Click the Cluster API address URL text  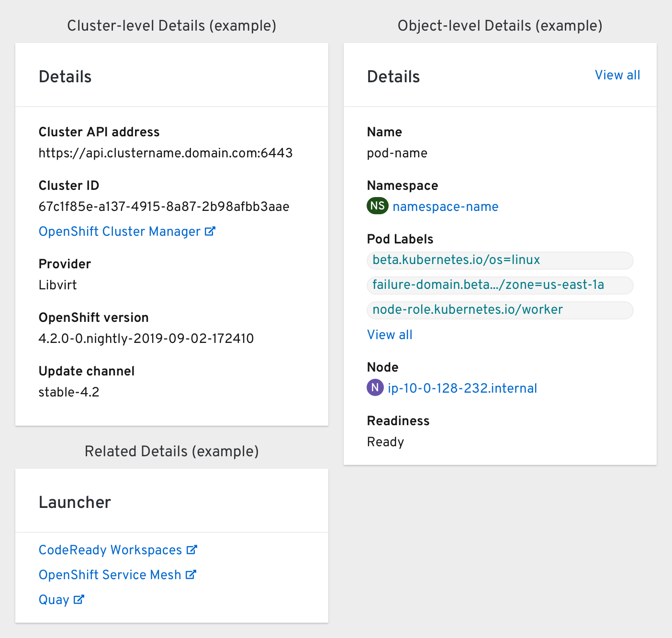[166, 153]
